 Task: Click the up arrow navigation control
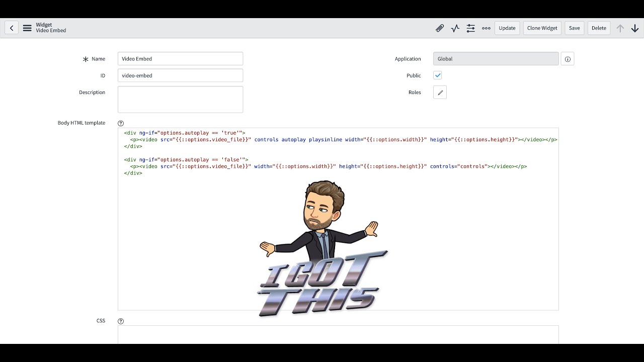tap(620, 28)
